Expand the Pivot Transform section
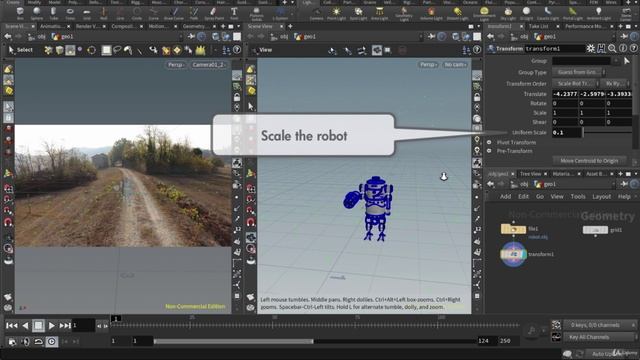640x360 pixels. [x=489, y=142]
